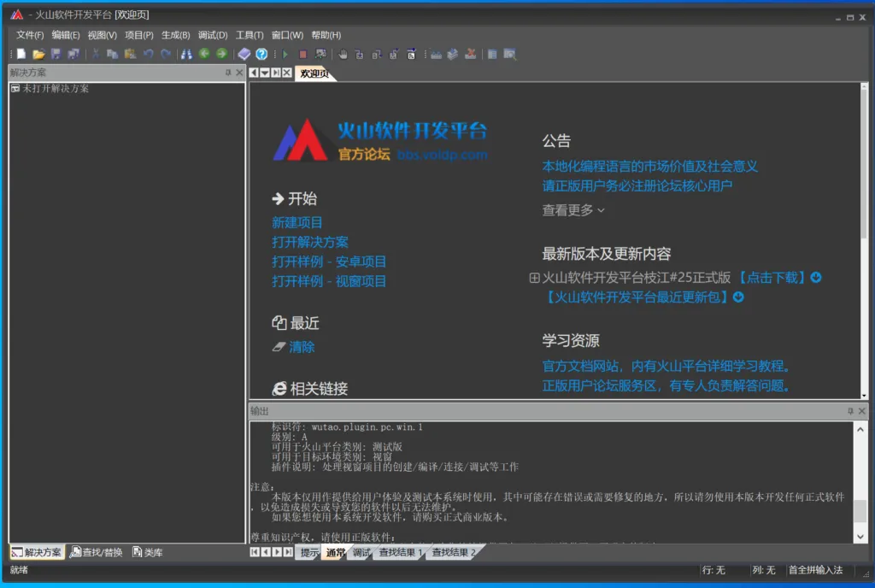Click the previous document tab arrow
Viewport: 875px width, 588px height.
tap(254, 73)
